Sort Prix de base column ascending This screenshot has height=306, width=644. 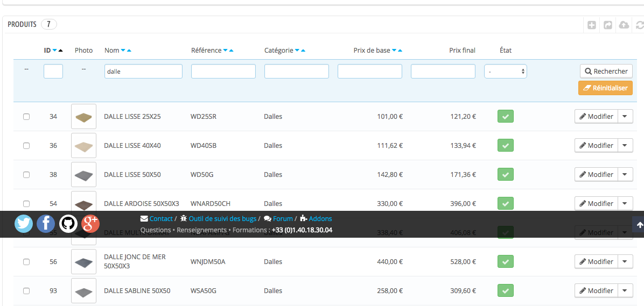click(400, 51)
